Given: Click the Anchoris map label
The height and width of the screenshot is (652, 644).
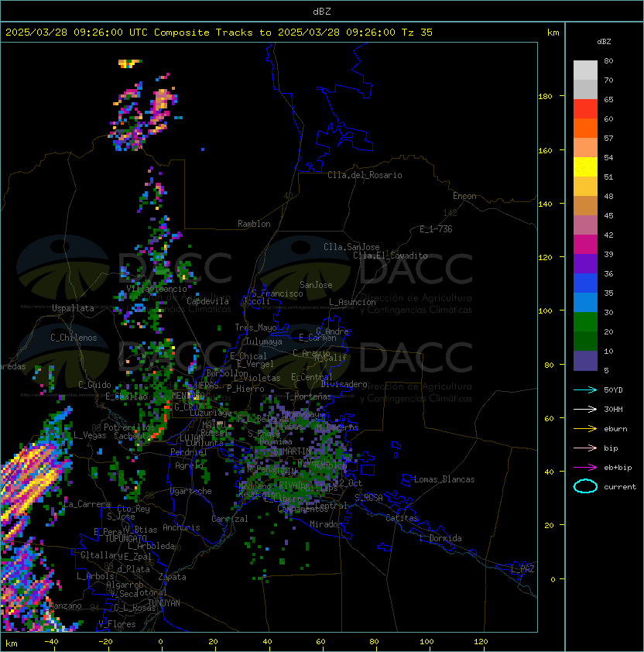Looking at the screenshot, I should 181,527.
